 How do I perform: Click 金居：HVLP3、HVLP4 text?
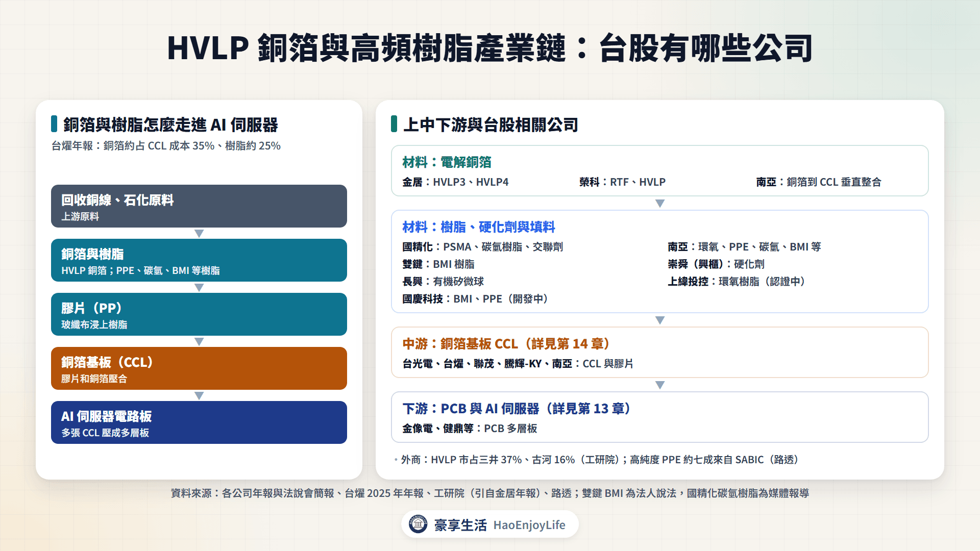(455, 182)
